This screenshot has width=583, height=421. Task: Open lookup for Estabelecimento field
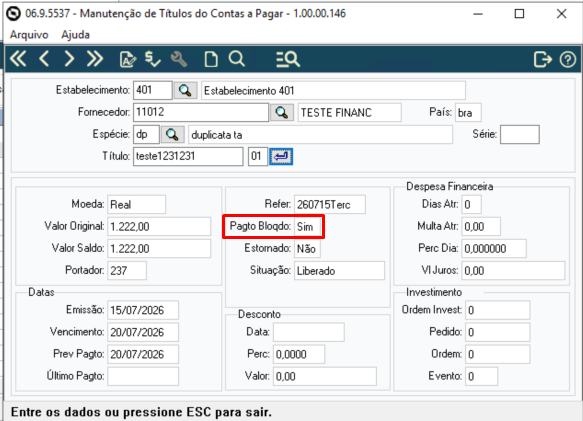[185, 90]
